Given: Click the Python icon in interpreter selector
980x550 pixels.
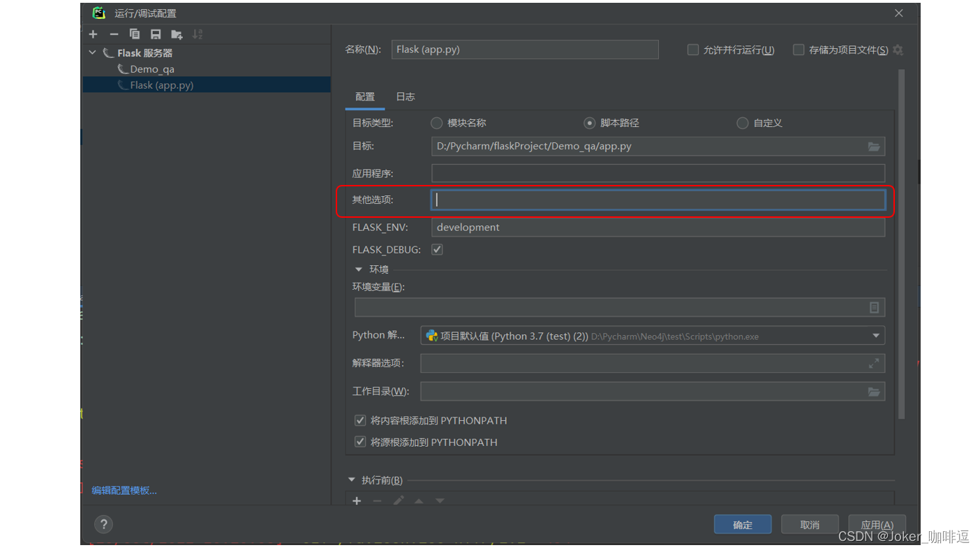Looking at the screenshot, I should [x=432, y=336].
